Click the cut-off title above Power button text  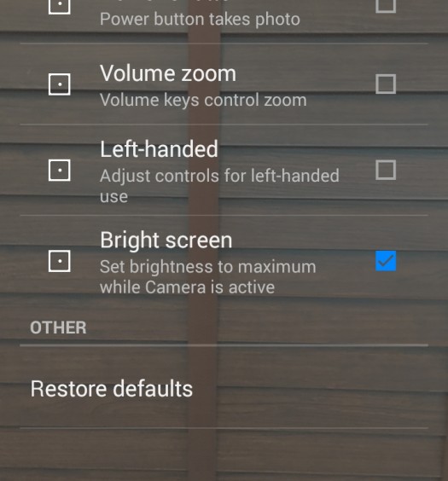click(x=164, y=1)
